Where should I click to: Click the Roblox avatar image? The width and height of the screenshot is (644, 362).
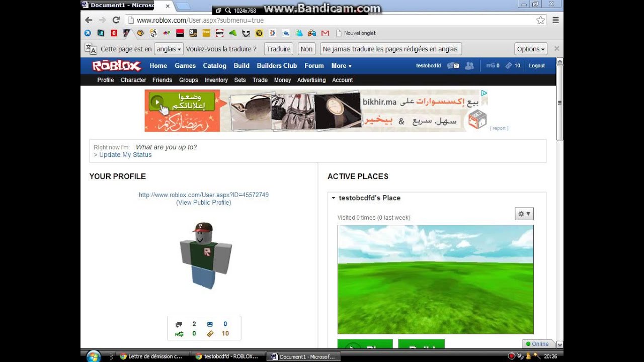tap(205, 255)
